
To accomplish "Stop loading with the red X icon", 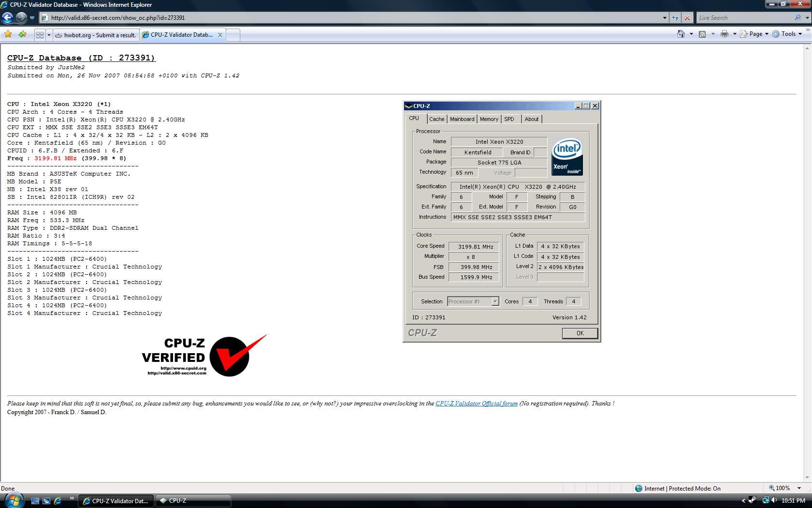I will (687, 18).
